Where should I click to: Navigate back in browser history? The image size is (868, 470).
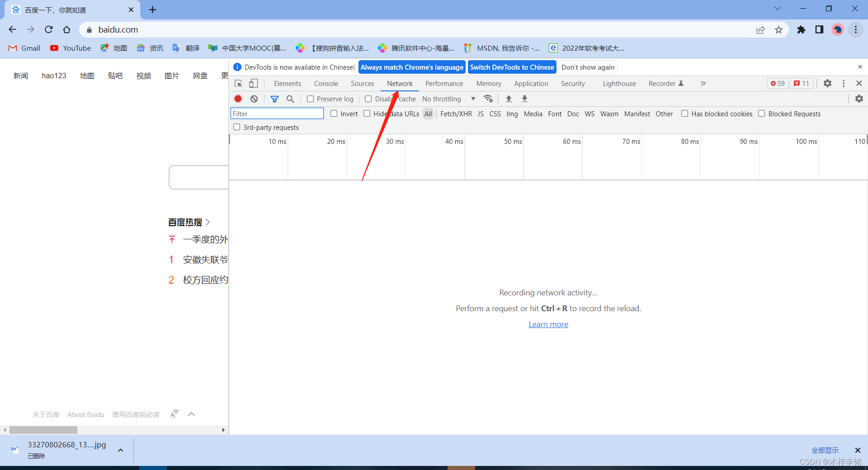[x=13, y=29]
